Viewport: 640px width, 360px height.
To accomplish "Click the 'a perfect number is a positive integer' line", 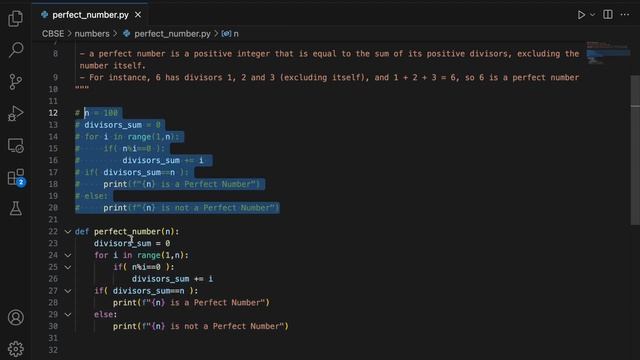I will tap(329, 60).
